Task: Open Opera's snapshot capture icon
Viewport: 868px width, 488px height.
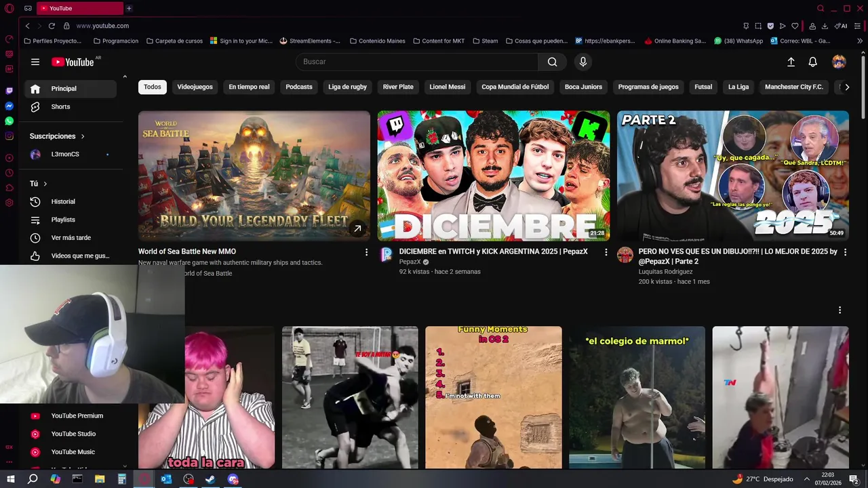Action: tap(758, 26)
